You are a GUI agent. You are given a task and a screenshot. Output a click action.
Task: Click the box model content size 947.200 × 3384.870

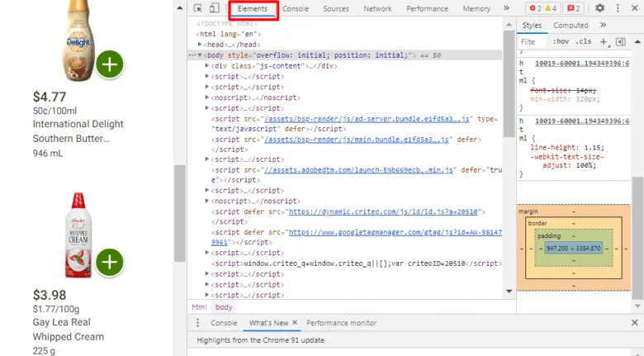(x=573, y=249)
